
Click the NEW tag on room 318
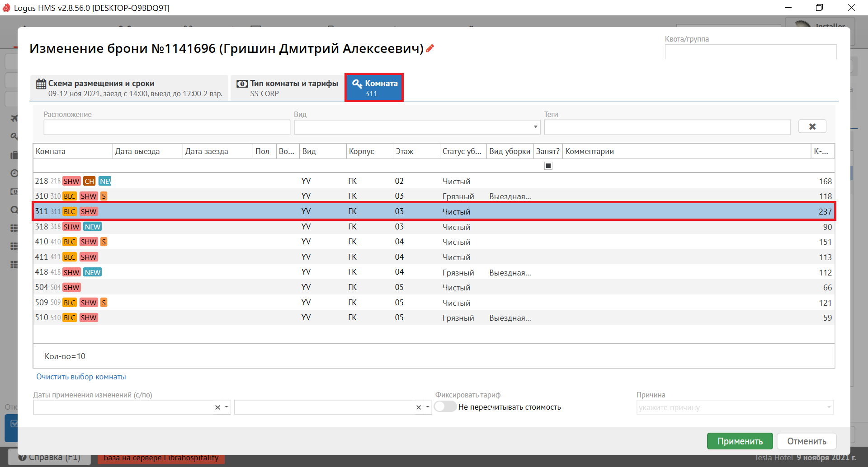(93, 227)
